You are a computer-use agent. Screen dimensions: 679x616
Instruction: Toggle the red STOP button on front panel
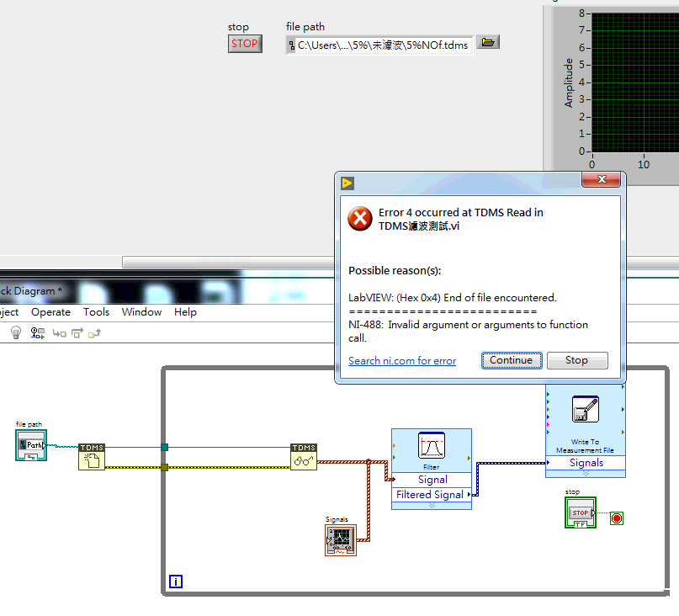coord(245,44)
